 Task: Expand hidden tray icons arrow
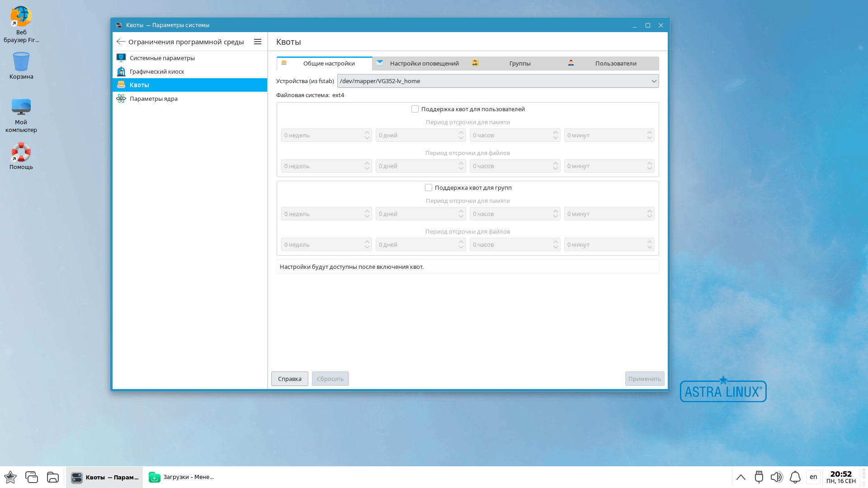point(741,477)
